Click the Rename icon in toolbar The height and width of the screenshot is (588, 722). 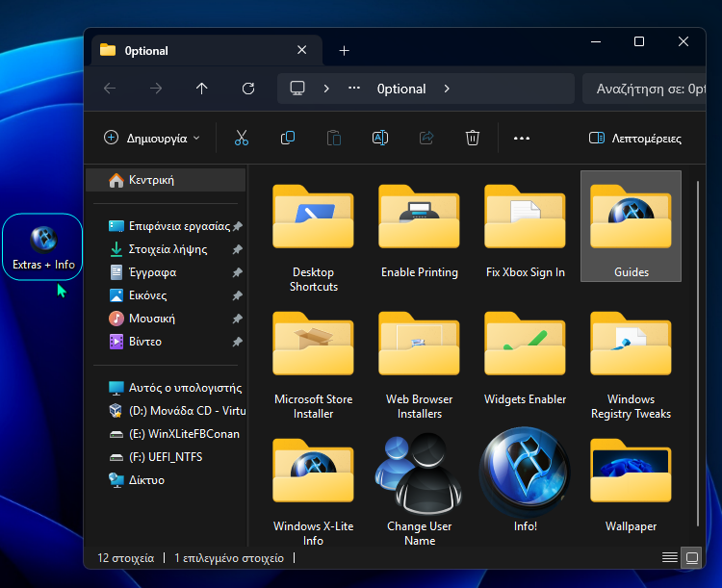tap(380, 138)
